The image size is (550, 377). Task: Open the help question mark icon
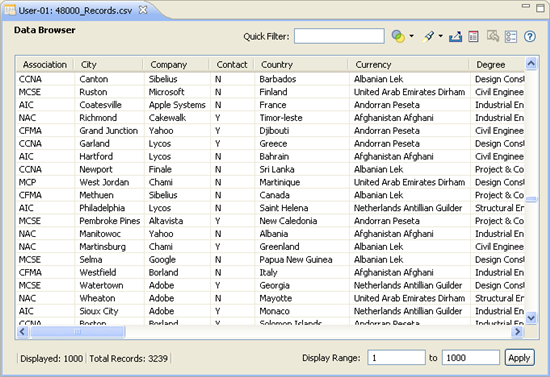click(x=530, y=36)
